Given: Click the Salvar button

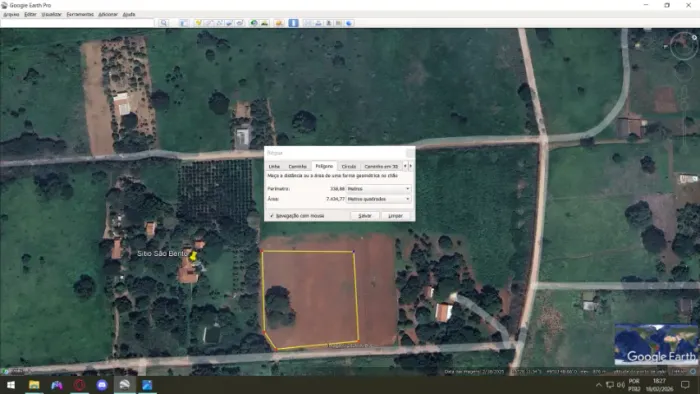Looking at the screenshot, I should pos(365,216).
